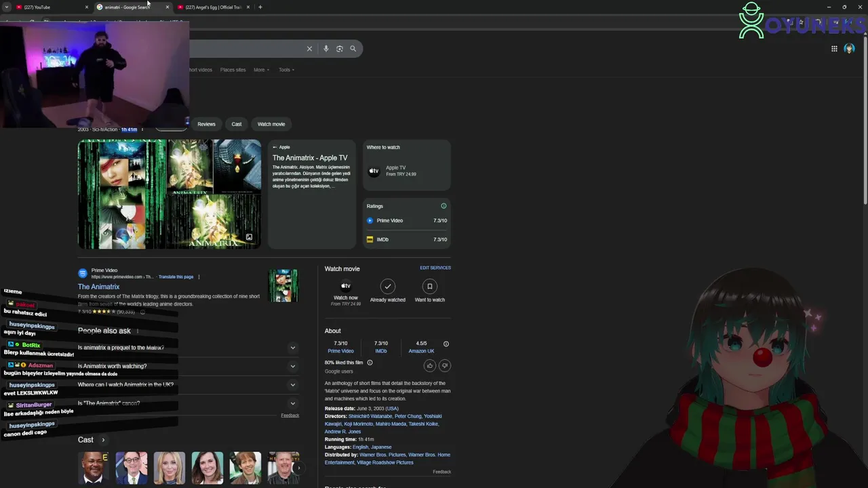
Task: Expand 'Is Animatrix worth watching?' question
Action: [188, 366]
